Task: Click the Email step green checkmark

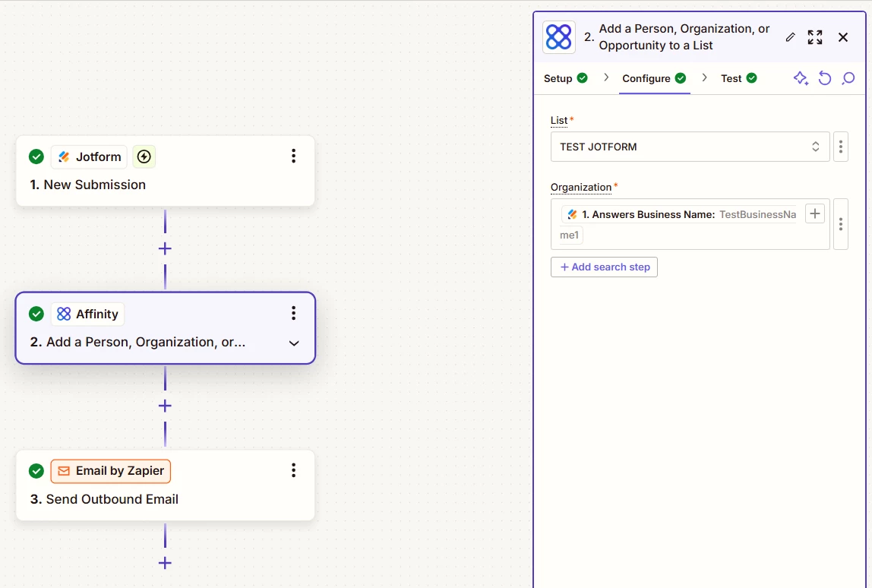Action: click(x=36, y=471)
